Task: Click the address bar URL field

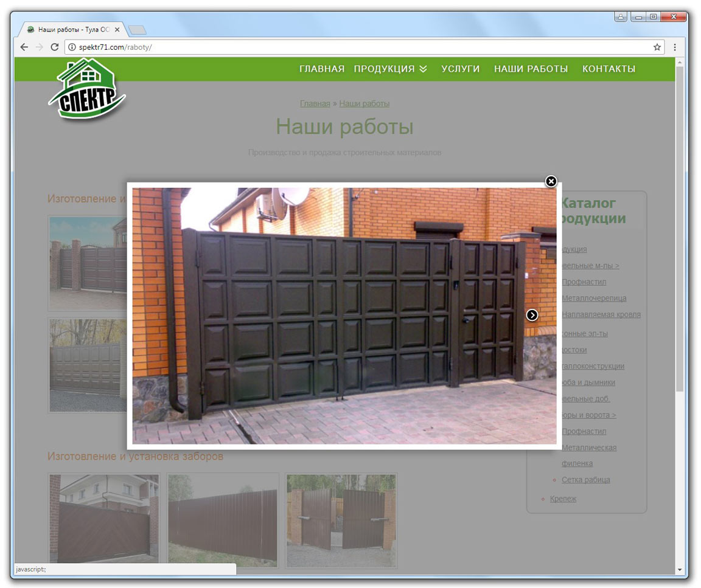Action: 364,47
